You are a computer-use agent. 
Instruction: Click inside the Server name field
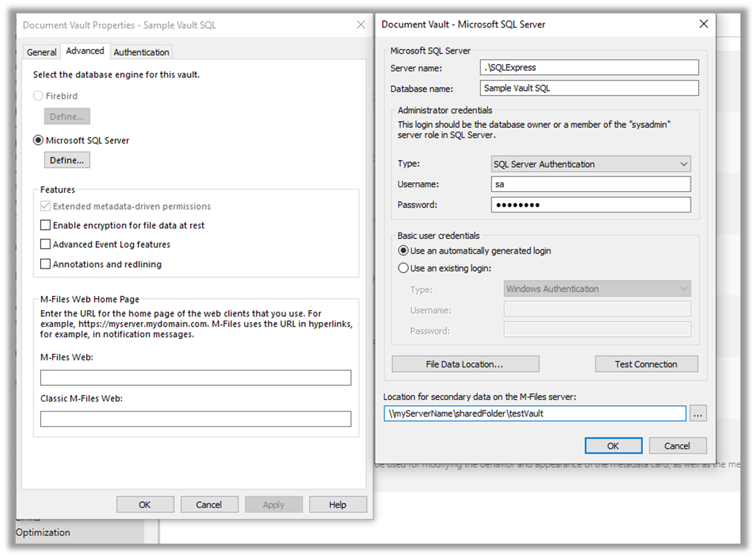pos(589,68)
